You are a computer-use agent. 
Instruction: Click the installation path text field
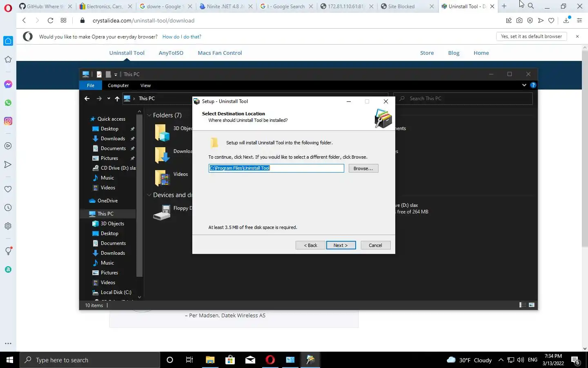click(276, 168)
